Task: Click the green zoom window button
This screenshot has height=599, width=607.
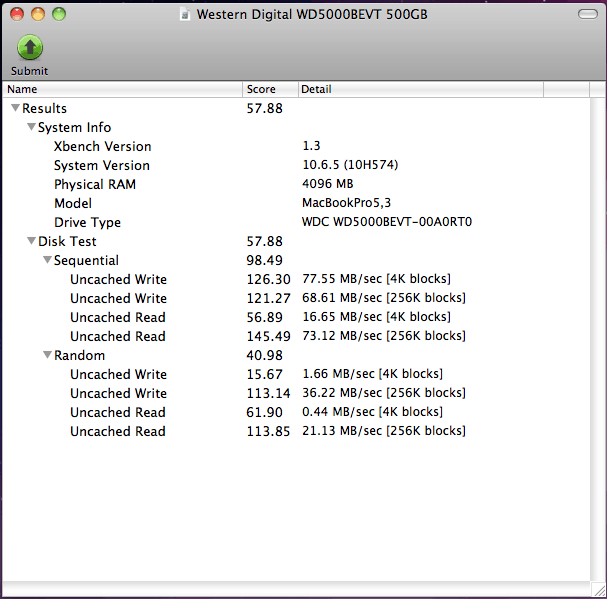Action: pyautogui.click(x=59, y=14)
